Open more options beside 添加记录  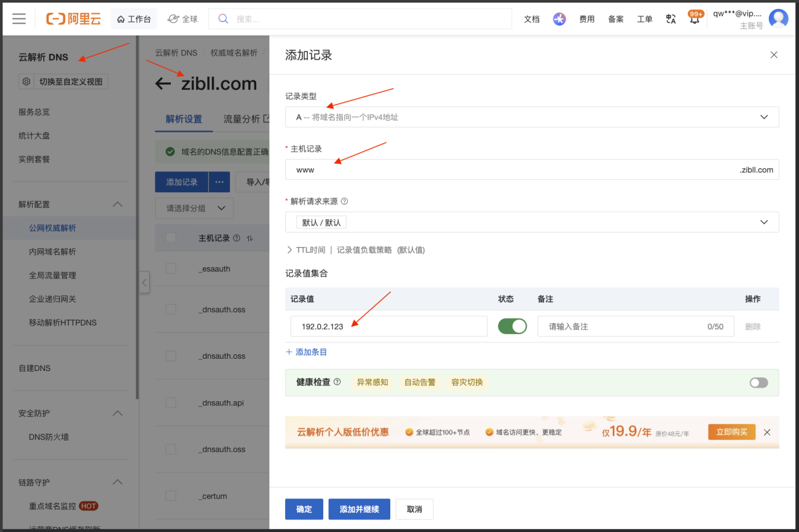tap(219, 182)
